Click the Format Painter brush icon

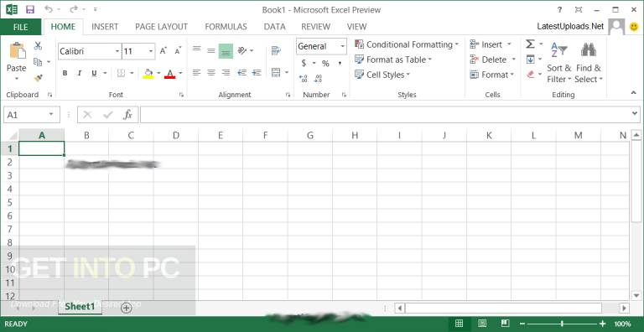pos(39,77)
